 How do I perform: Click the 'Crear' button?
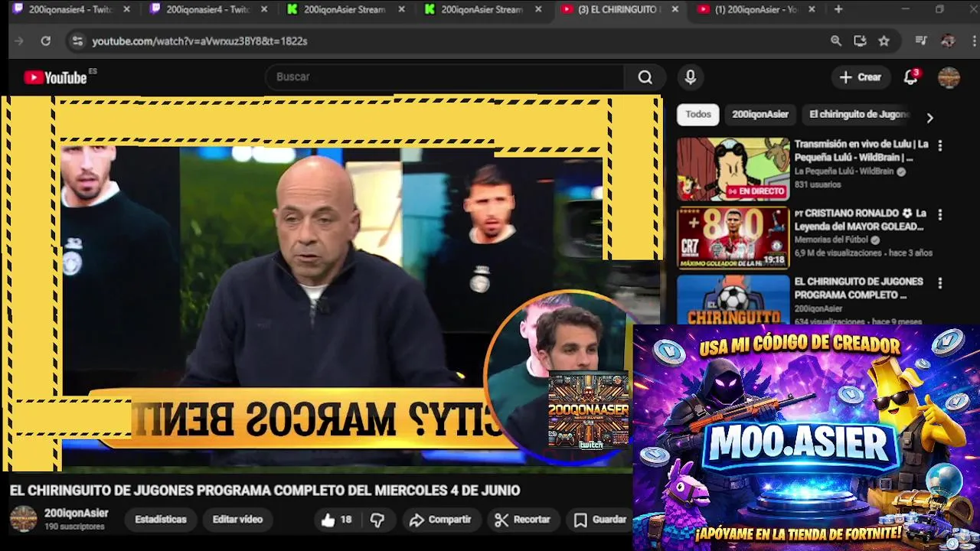861,77
